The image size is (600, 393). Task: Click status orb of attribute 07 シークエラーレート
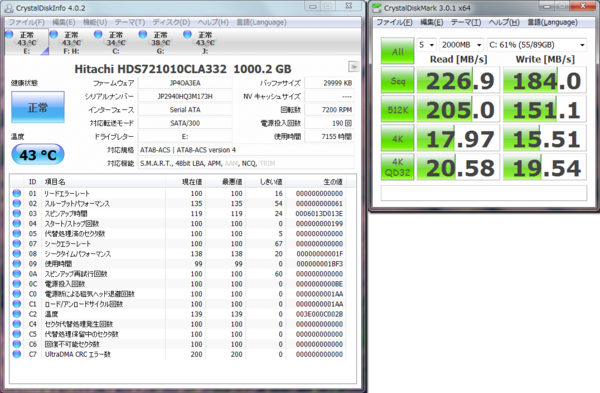[x=16, y=243]
